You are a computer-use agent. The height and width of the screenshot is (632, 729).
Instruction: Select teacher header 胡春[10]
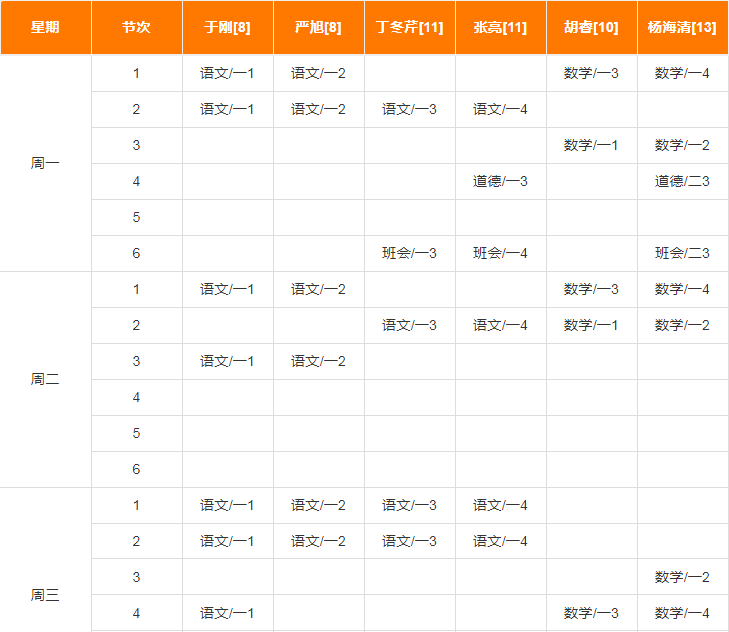point(591,27)
